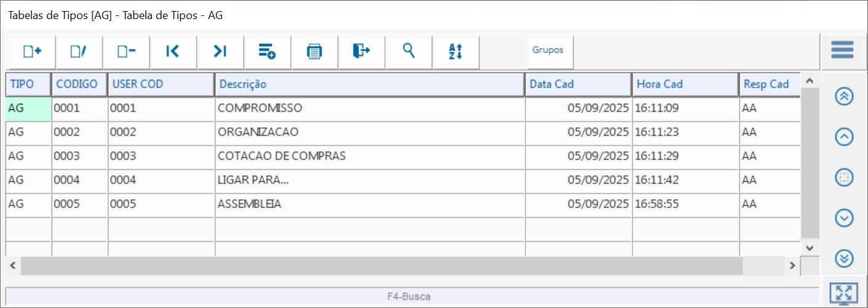Open search with magnifying glass icon

pyautogui.click(x=408, y=52)
